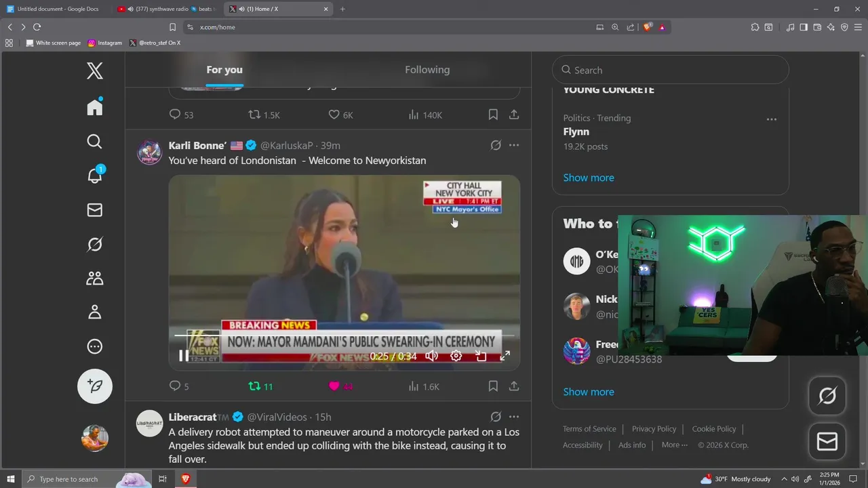
Task: Seek on the video progress bar
Action: point(344,335)
